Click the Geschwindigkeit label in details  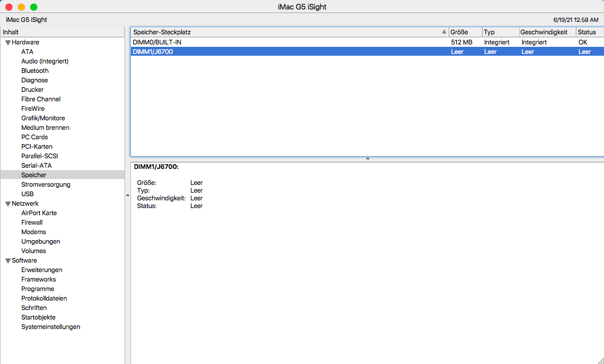tap(161, 199)
